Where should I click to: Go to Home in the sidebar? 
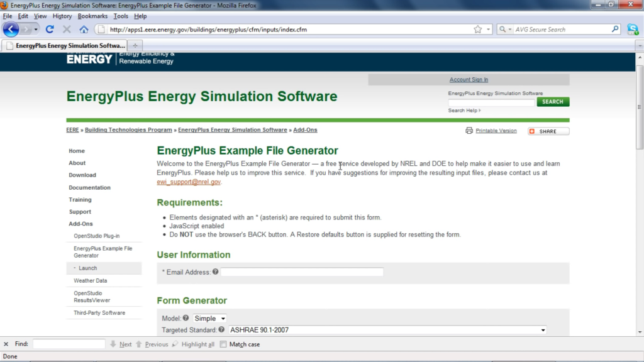(77, 151)
